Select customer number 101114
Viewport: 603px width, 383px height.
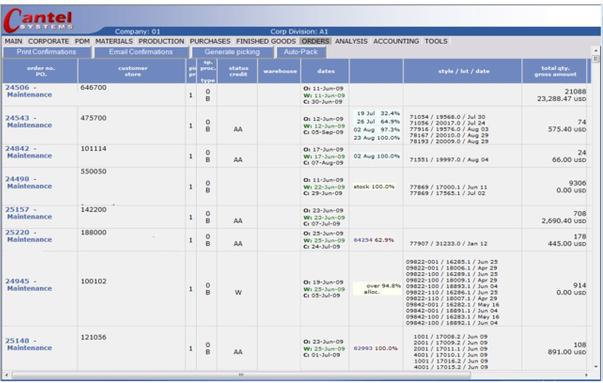tap(93, 148)
